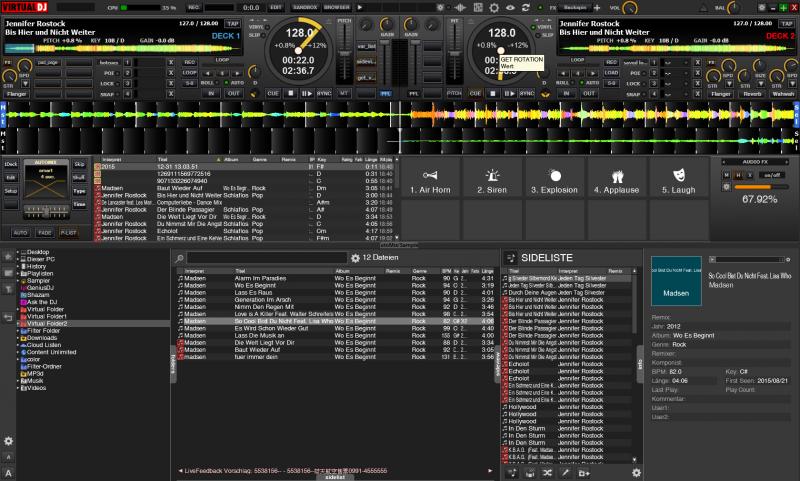Adjust the Audio FX orange level slider
Screen dimensions: 800x481
[x=760, y=187]
